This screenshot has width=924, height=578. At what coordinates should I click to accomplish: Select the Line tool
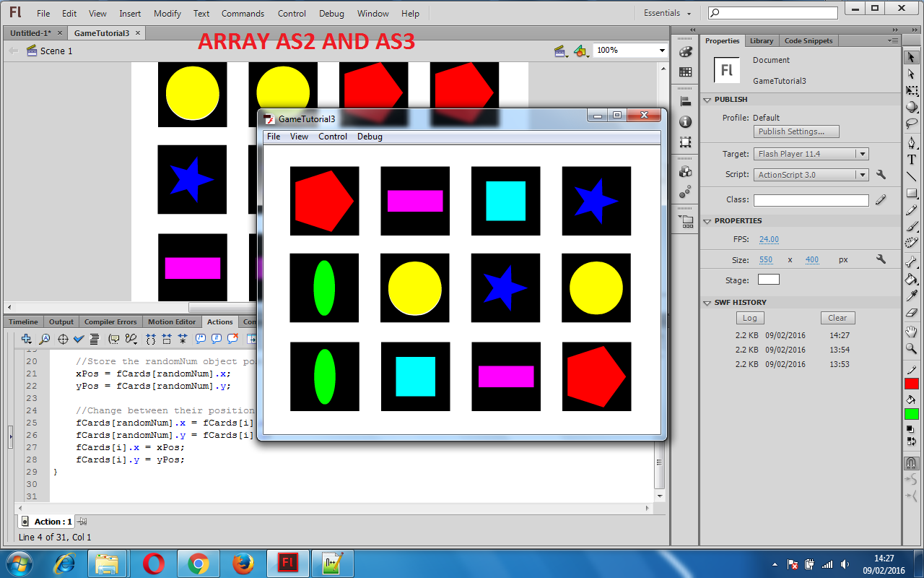(x=911, y=176)
